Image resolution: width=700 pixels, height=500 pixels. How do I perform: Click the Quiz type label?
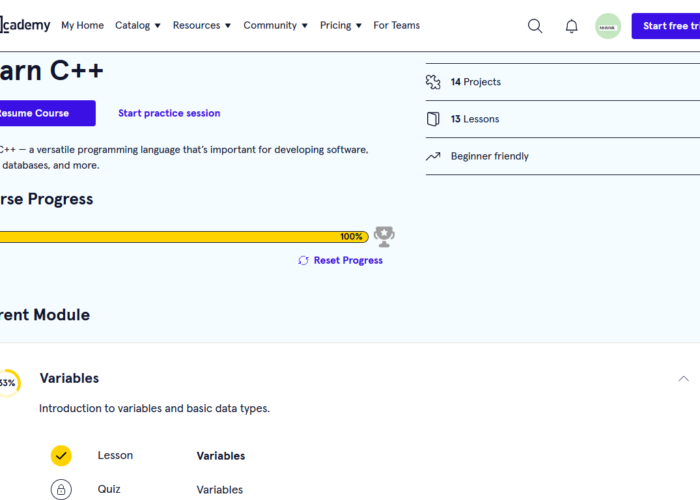pyautogui.click(x=109, y=489)
